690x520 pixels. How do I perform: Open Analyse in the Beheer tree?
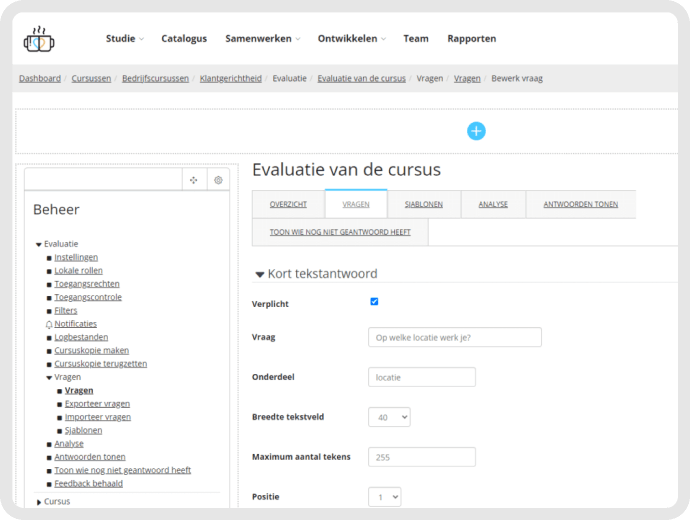point(69,443)
